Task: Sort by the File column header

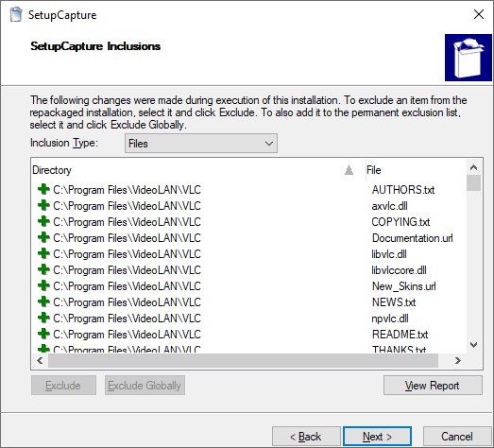Action: [x=416, y=170]
